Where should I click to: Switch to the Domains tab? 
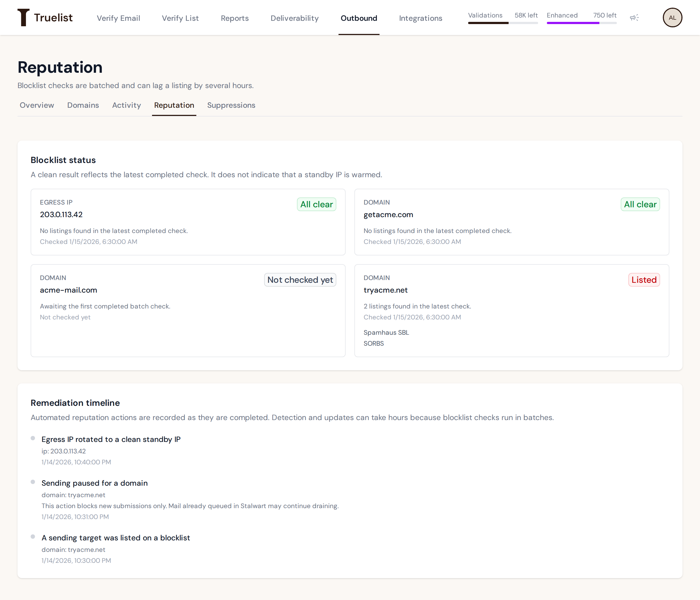(83, 105)
